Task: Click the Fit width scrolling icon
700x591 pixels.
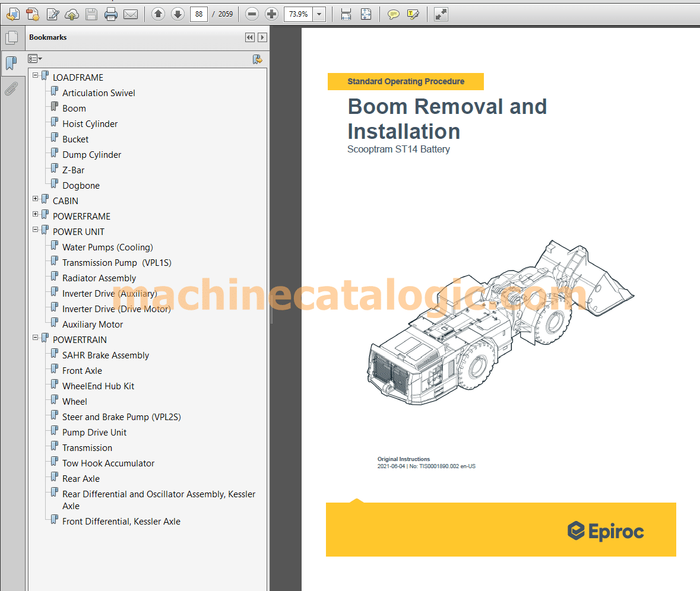Action: coord(346,14)
